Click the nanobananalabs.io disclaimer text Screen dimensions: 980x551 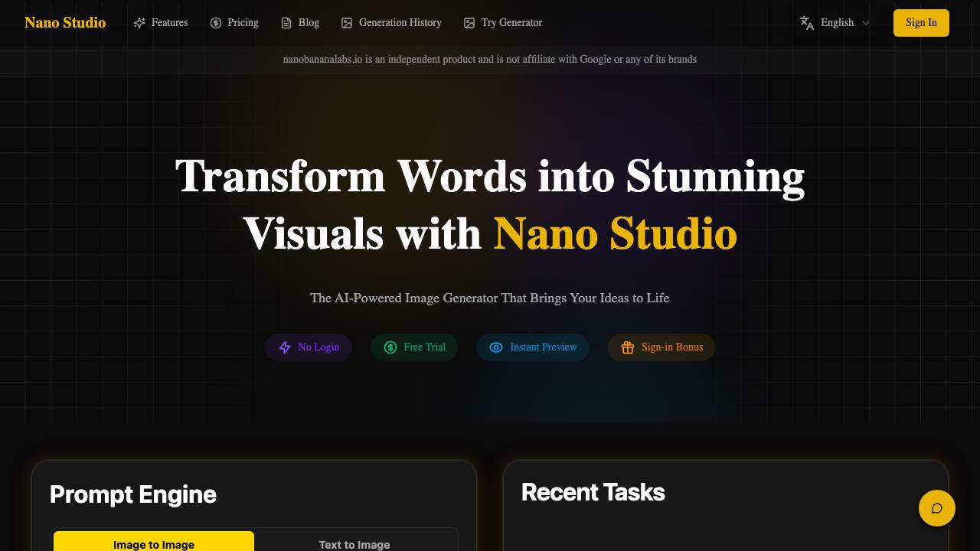pyautogui.click(x=490, y=59)
